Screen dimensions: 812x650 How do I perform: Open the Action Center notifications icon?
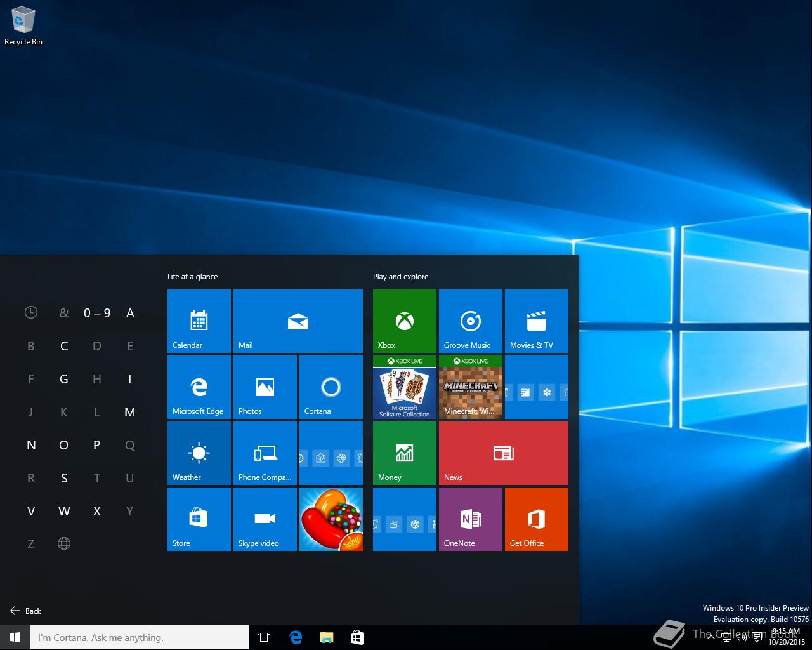[756, 637]
